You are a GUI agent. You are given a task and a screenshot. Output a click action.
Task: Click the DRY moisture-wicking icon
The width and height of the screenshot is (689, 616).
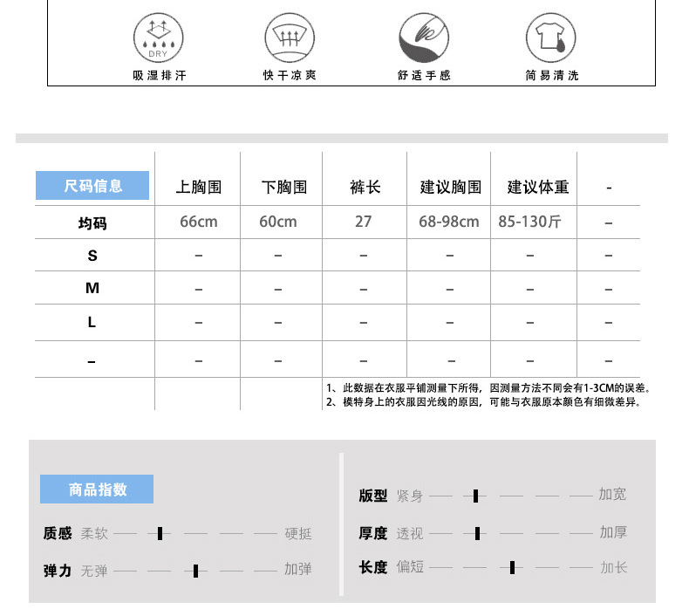click(x=158, y=38)
